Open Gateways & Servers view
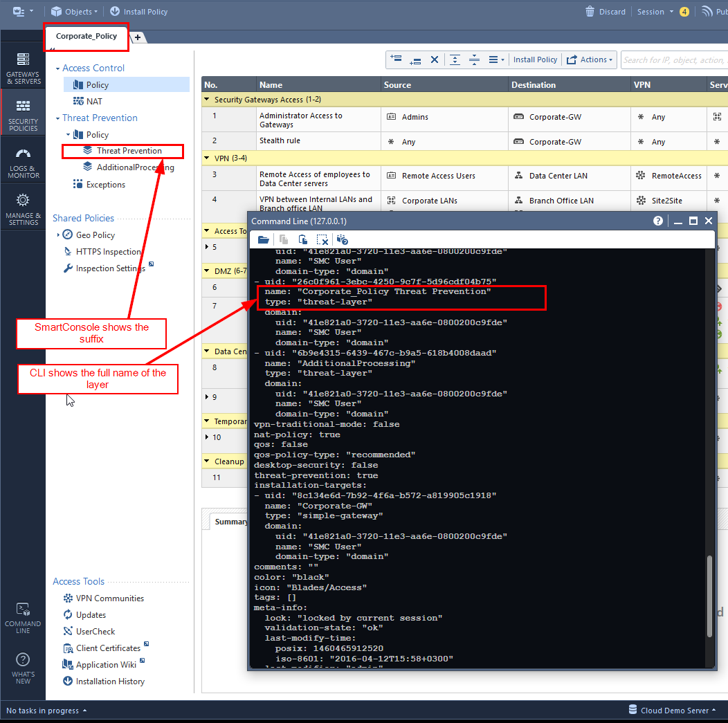Image resolution: width=728 pixels, height=723 pixels. pyautogui.click(x=24, y=68)
